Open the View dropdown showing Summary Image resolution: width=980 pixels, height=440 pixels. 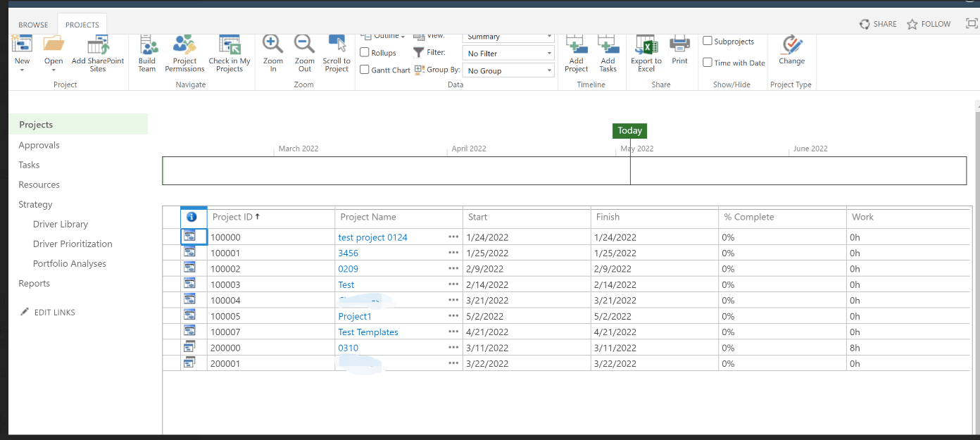508,37
